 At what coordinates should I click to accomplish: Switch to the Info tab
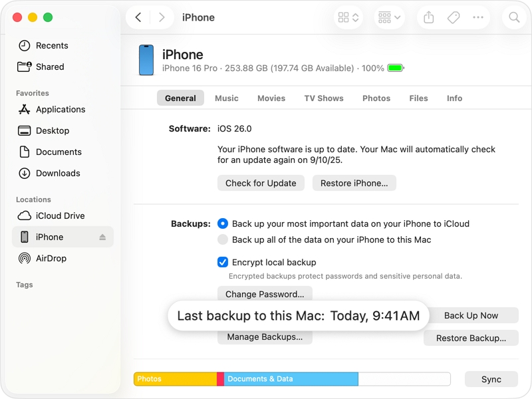[x=454, y=98]
